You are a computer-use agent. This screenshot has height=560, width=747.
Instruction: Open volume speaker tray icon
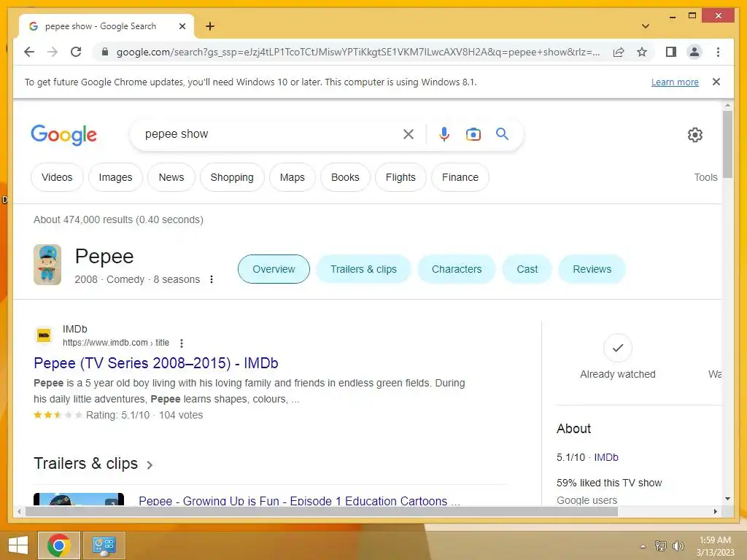point(678,545)
